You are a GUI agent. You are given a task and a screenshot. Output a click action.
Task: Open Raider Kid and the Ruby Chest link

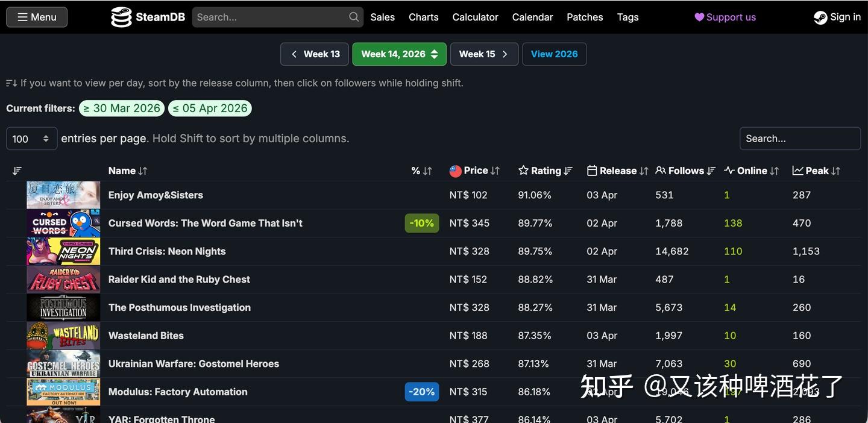point(179,280)
